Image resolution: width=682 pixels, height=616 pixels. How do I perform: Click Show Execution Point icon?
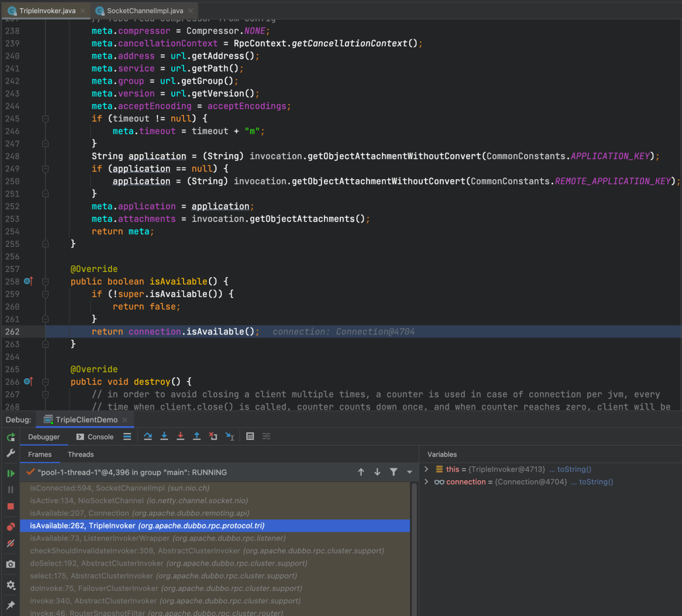(127, 437)
